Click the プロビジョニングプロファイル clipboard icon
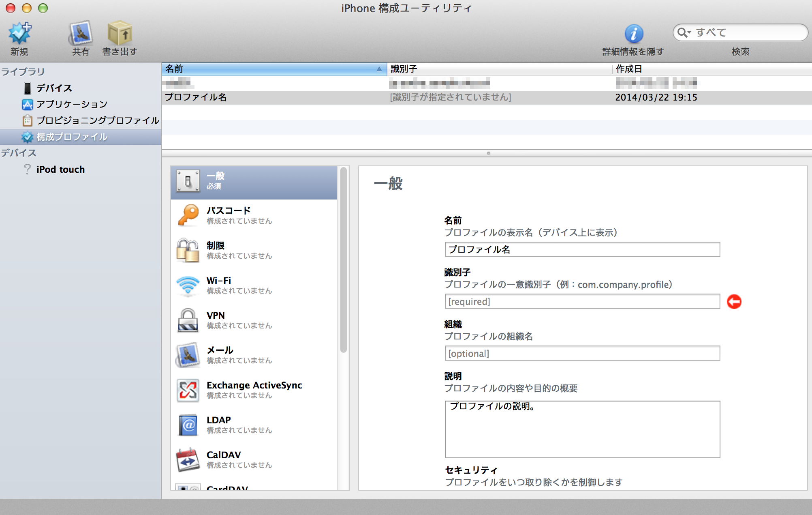 [x=27, y=120]
